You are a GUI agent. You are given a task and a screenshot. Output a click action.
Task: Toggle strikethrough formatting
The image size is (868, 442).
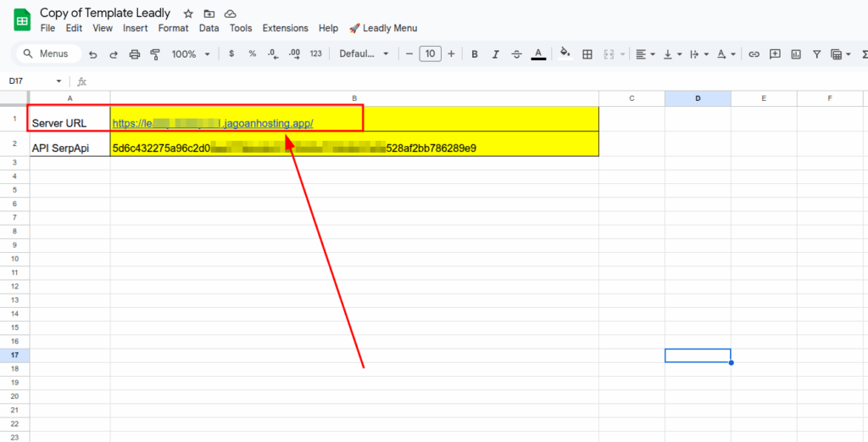tap(516, 54)
